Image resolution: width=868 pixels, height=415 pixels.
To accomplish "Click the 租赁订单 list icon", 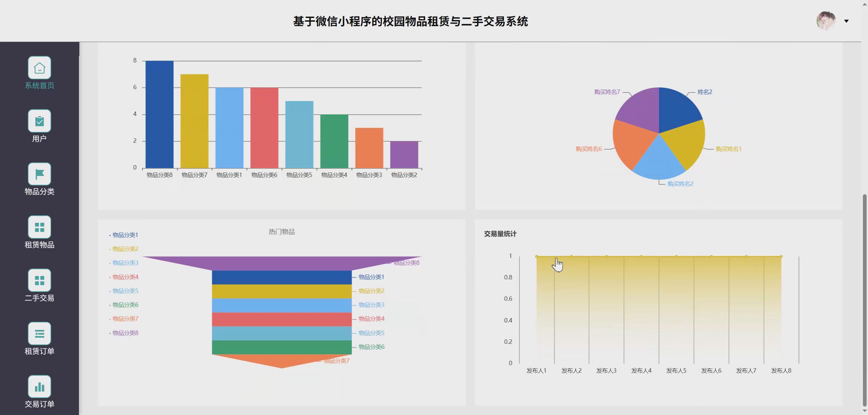I will [x=39, y=333].
